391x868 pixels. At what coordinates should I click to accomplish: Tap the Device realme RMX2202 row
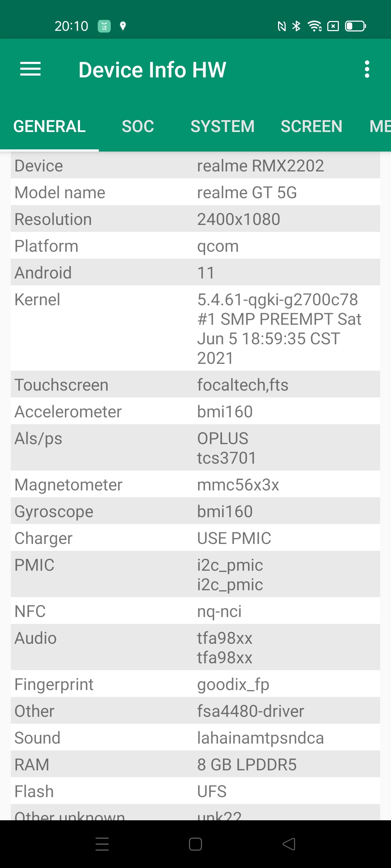[195, 166]
